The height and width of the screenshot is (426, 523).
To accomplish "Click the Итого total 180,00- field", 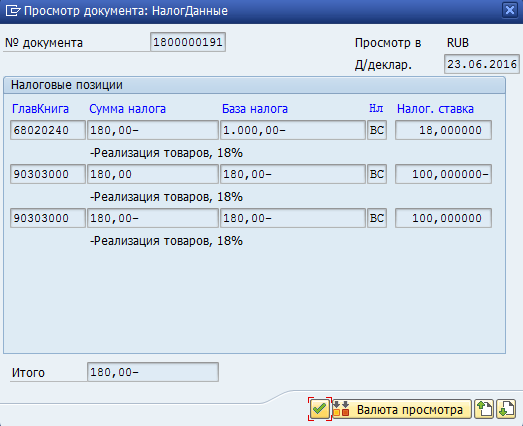I will tap(153, 372).
